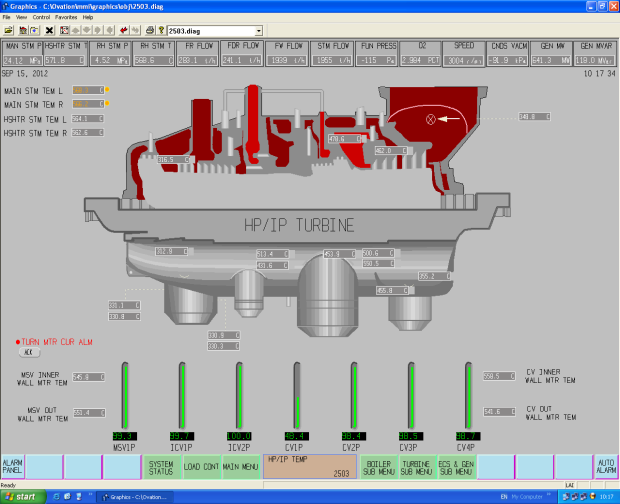Print the diagram using printer icon

[x=150, y=30]
